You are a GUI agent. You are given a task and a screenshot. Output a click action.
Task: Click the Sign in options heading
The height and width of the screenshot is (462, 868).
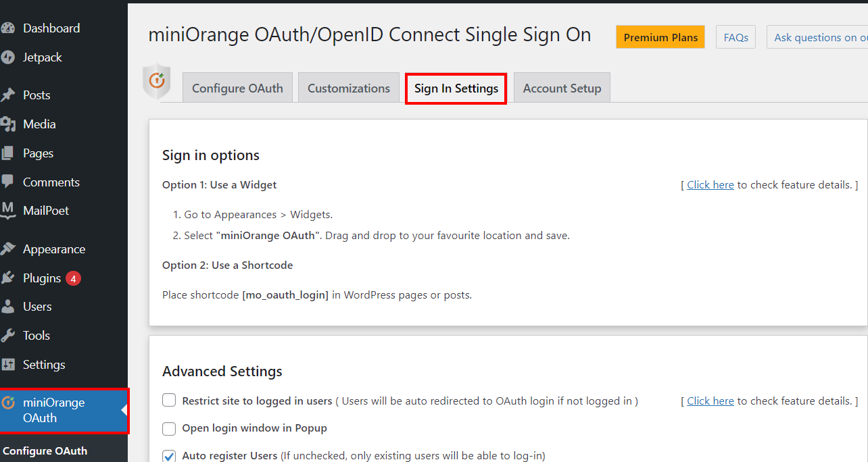click(211, 155)
